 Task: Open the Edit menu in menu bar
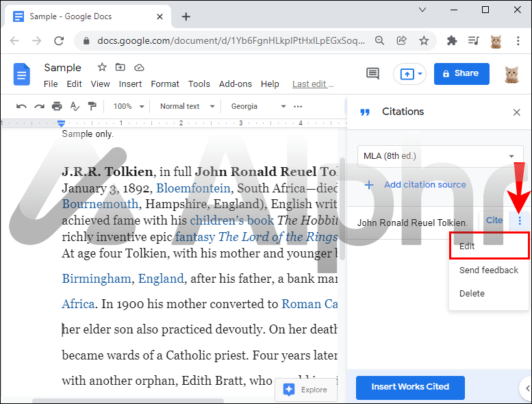pos(74,84)
